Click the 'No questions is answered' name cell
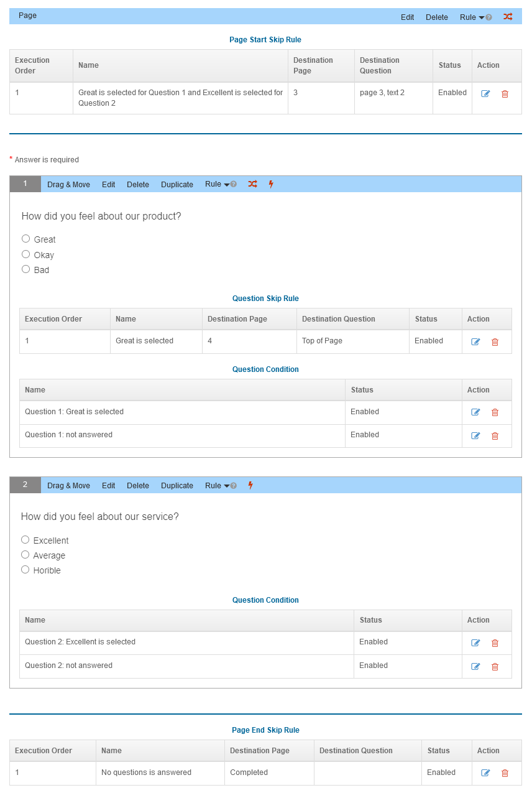 click(160, 773)
